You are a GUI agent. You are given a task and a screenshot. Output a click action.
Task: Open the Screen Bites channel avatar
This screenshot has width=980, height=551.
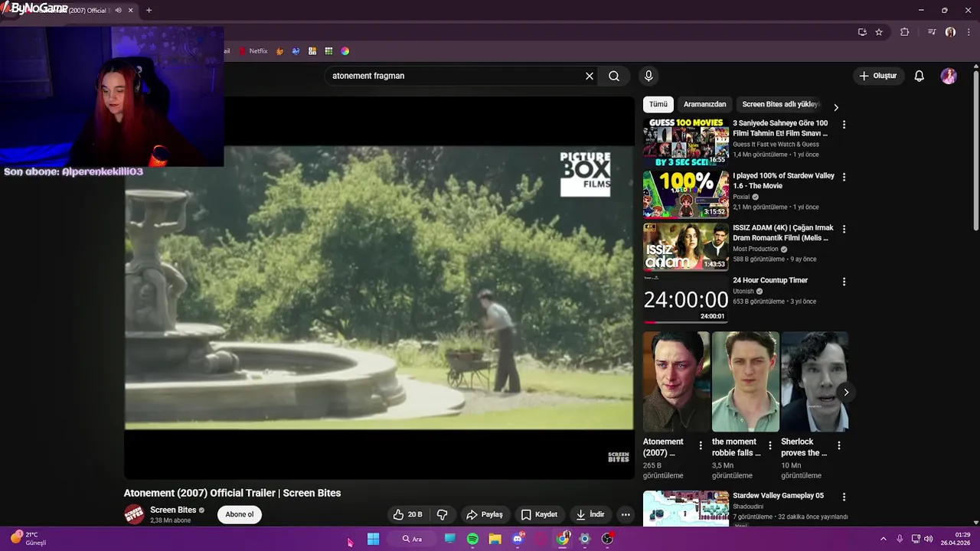click(134, 514)
